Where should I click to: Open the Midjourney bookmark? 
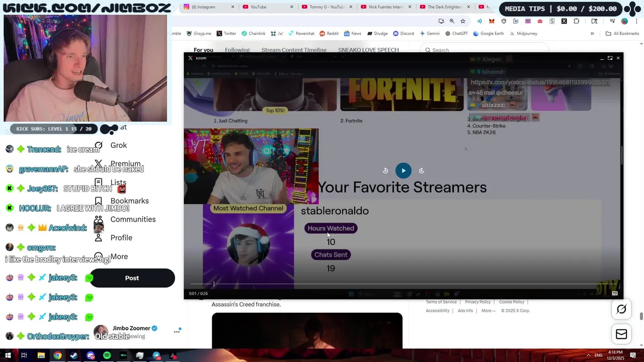pos(523,34)
